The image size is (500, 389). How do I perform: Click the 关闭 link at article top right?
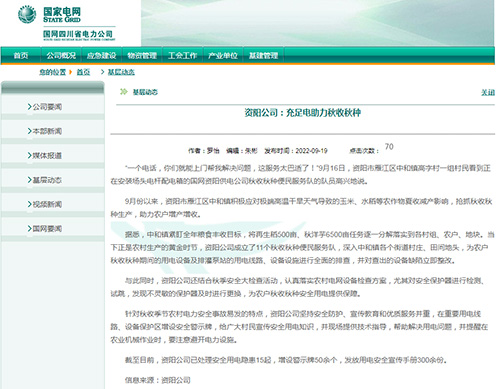[x=488, y=92]
